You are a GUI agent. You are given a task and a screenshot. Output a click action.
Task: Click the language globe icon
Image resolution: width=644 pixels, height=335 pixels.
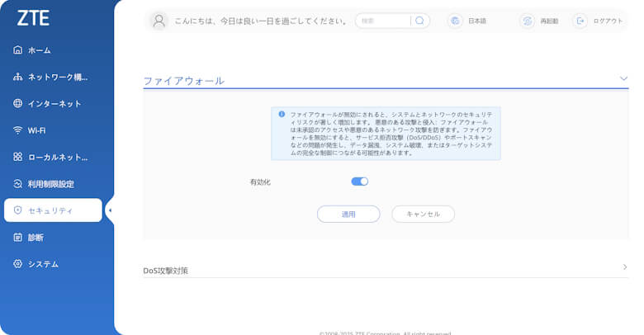(455, 21)
